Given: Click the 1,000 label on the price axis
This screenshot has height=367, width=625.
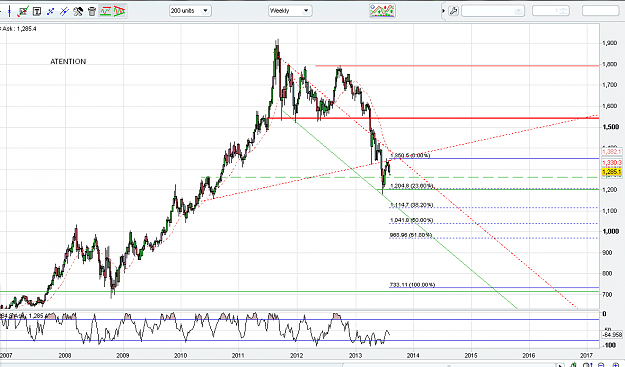Looking at the screenshot, I should click(x=611, y=231).
